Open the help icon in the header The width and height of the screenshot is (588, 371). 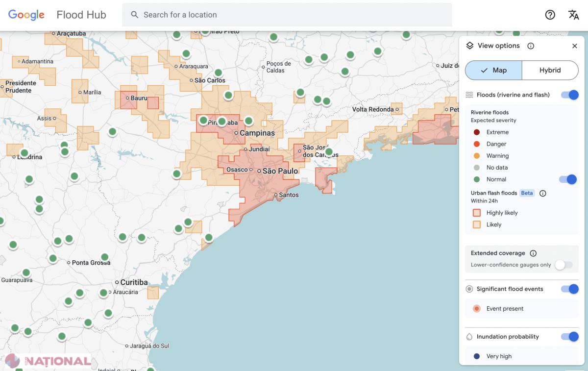coord(550,15)
